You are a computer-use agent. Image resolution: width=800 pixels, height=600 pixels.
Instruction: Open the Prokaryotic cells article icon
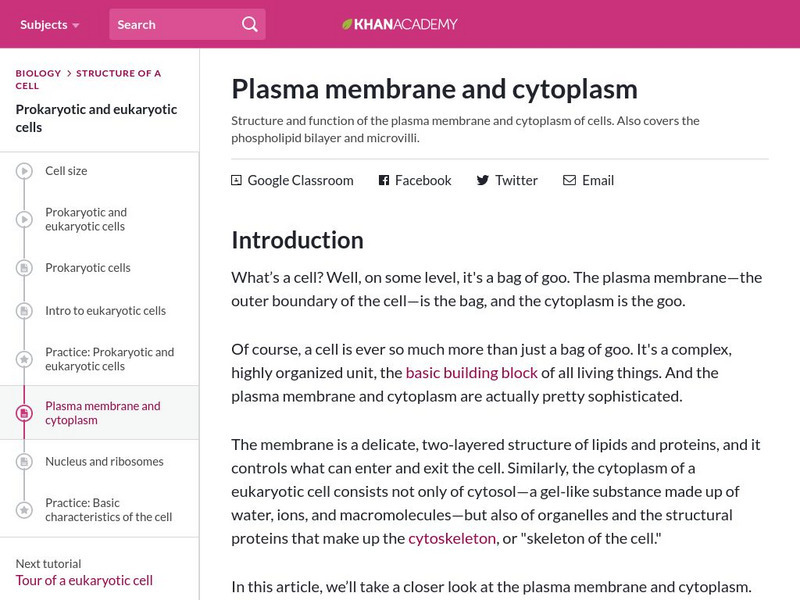[22, 268]
